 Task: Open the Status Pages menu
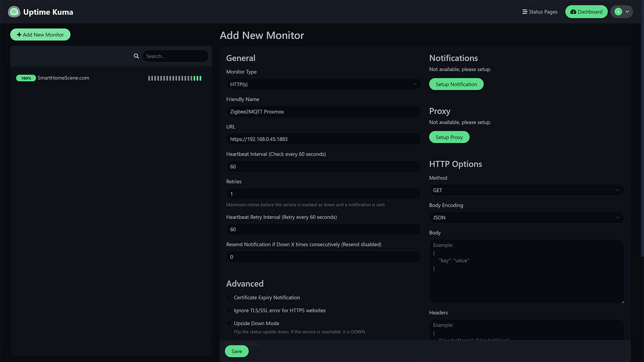pyautogui.click(x=540, y=12)
